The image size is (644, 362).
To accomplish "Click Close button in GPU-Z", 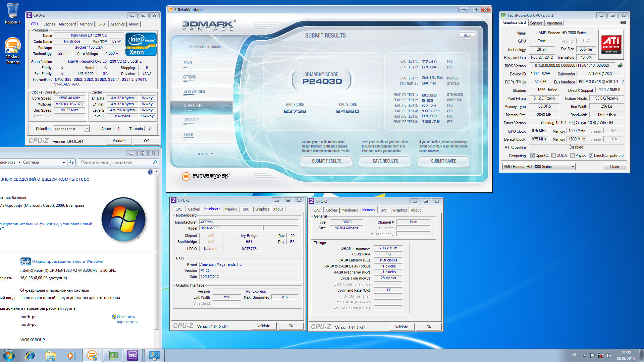I will point(614,167).
